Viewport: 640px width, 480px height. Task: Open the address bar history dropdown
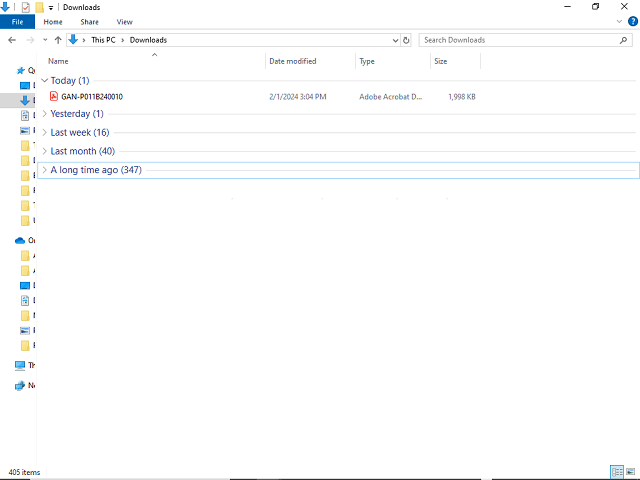(394, 40)
